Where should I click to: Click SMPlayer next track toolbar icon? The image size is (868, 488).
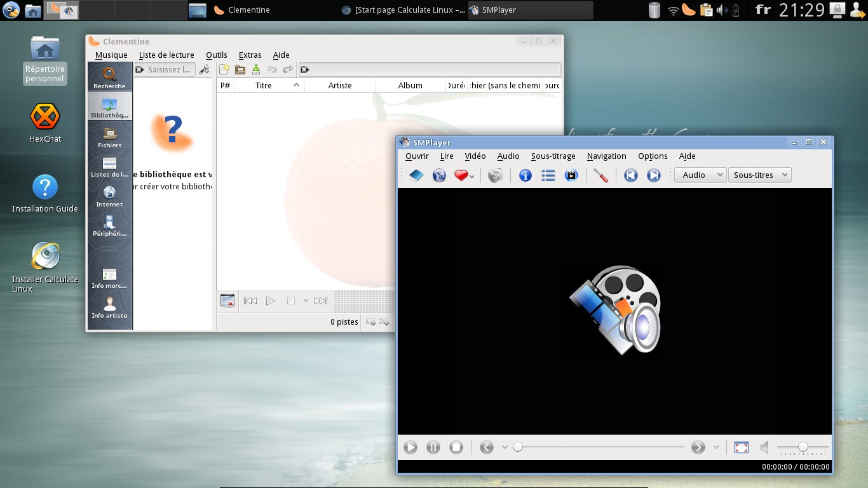point(653,175)
